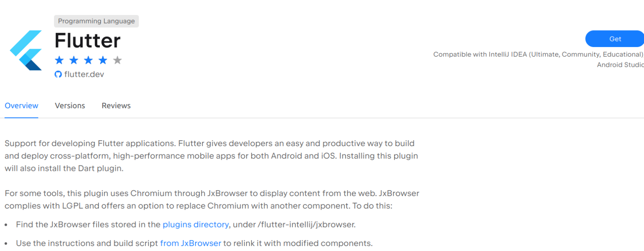Open the Reviews tab
644x251 pixels.
point(116,105)
